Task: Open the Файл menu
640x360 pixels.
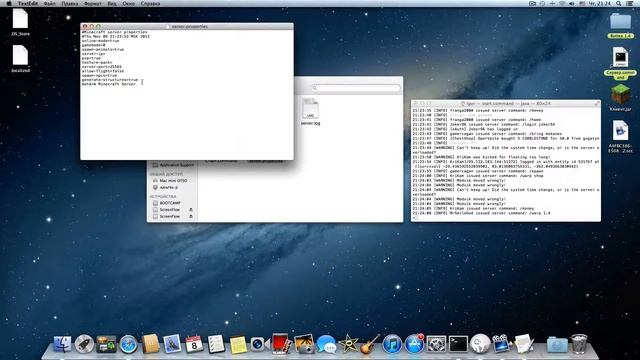Action: coord(49,3)
